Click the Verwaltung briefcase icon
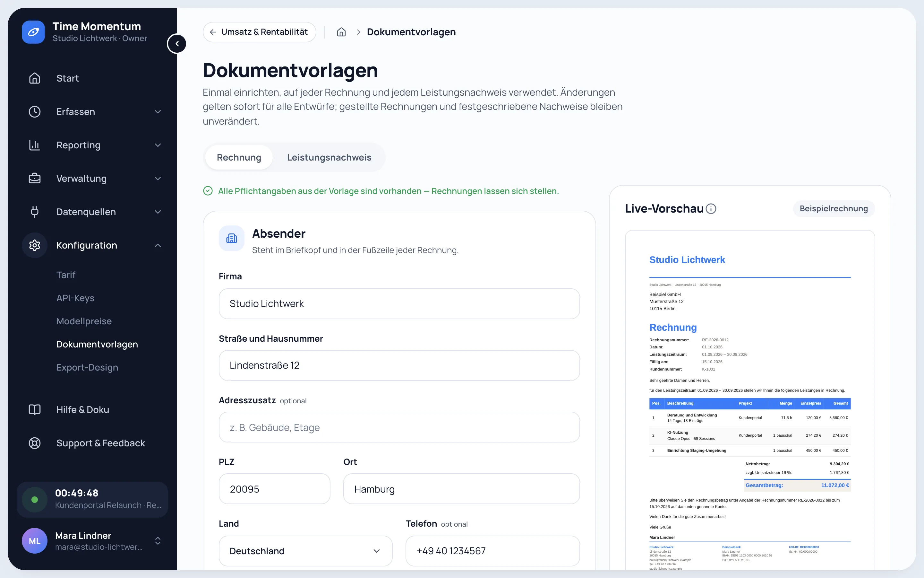This screenshot has height=578, width=924. [35, 179]
